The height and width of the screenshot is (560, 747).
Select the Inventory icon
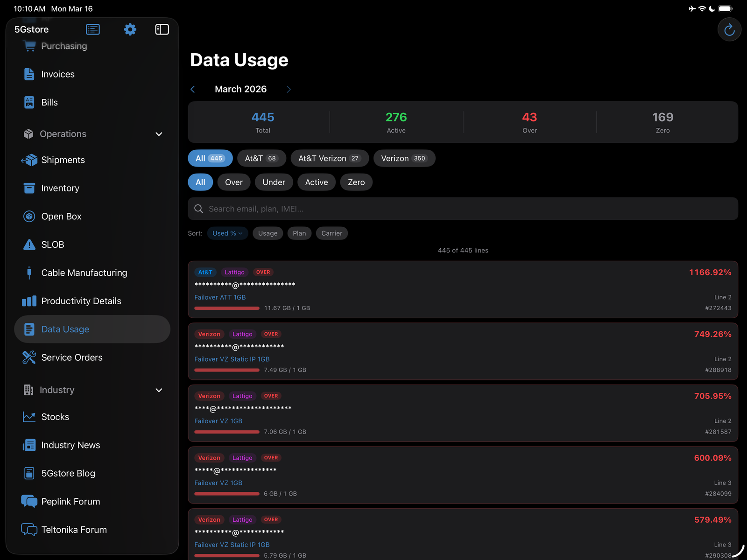pos(29,188)
